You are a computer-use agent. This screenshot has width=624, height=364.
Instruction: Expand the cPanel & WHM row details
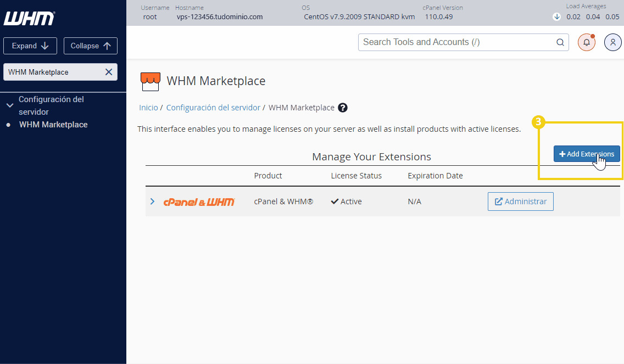[x=152, y=201]
